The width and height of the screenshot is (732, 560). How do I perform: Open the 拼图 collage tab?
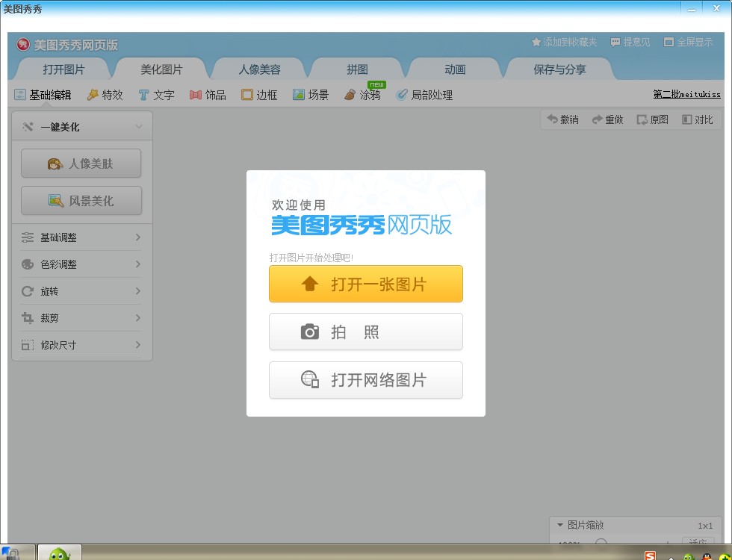pos(357,69)
